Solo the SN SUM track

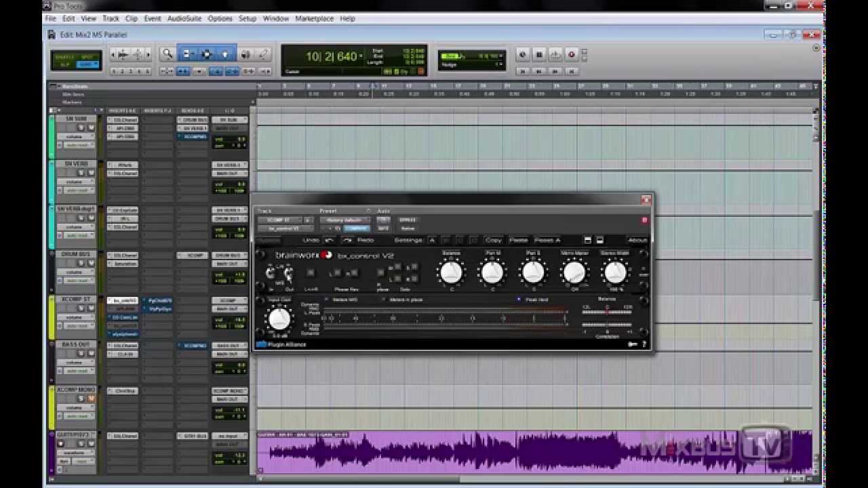coord(81,127)
